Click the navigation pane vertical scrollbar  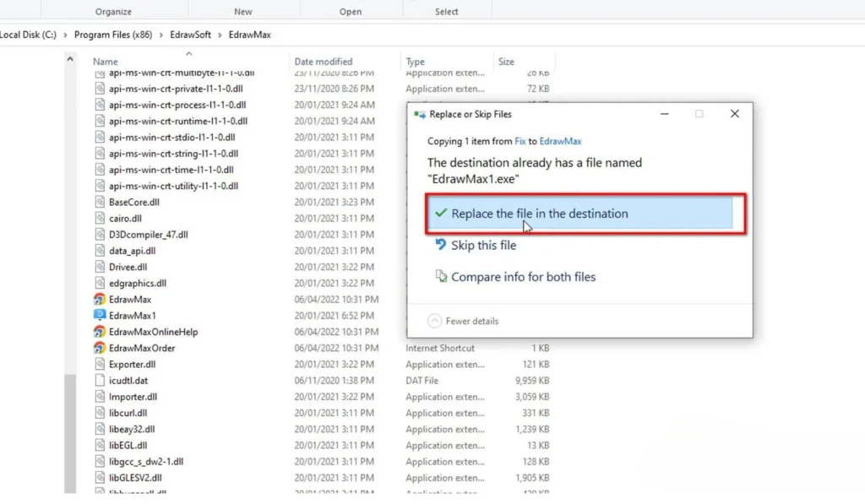tap(70, 253)
